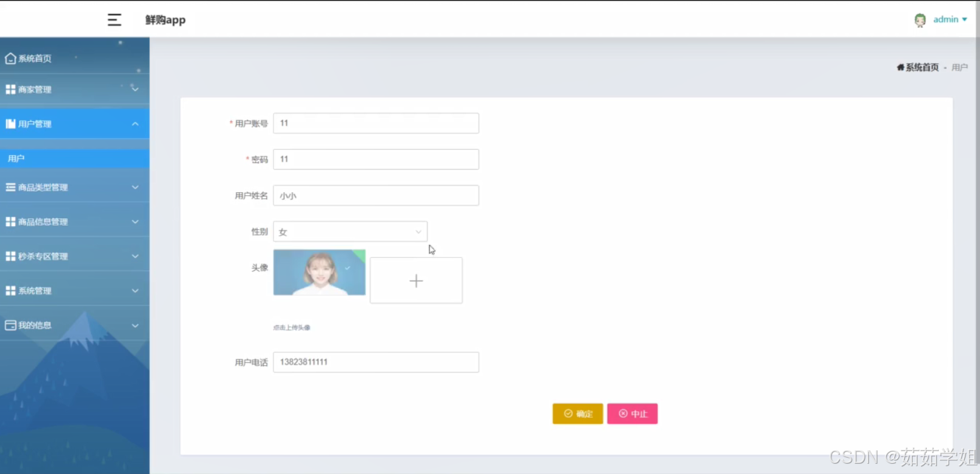Image resolution: width=980 pixels, height=474 pixels.
Task: Open the admin user dropdown
Action: tap(950, 19)
